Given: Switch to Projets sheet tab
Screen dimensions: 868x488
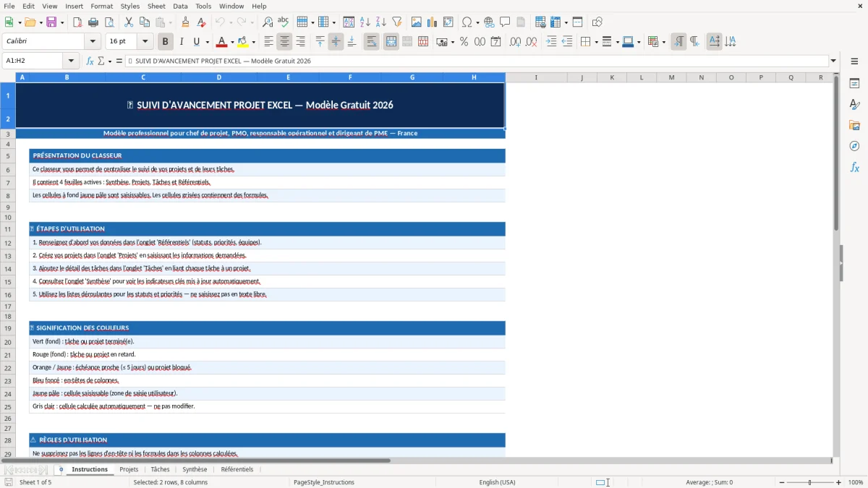Looking at the screenshot, I should [129, 469].
